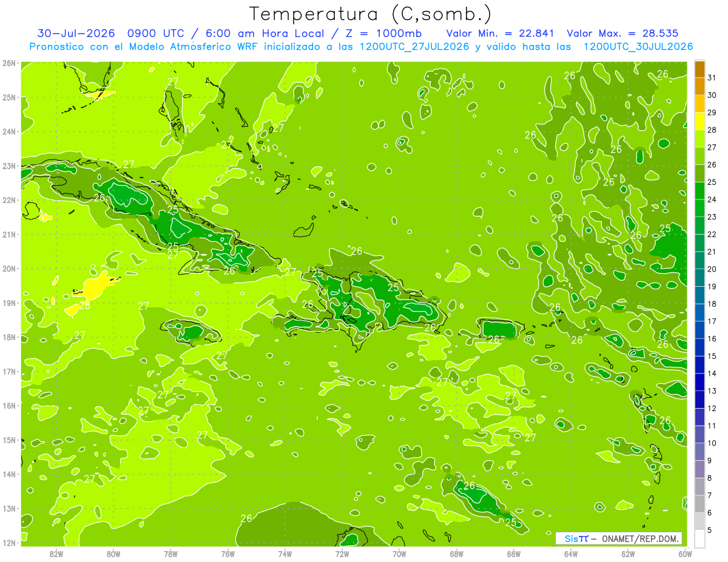Click legend swatch between 22 and 23
The image size is (728, 562).
[x=699, y=226]
